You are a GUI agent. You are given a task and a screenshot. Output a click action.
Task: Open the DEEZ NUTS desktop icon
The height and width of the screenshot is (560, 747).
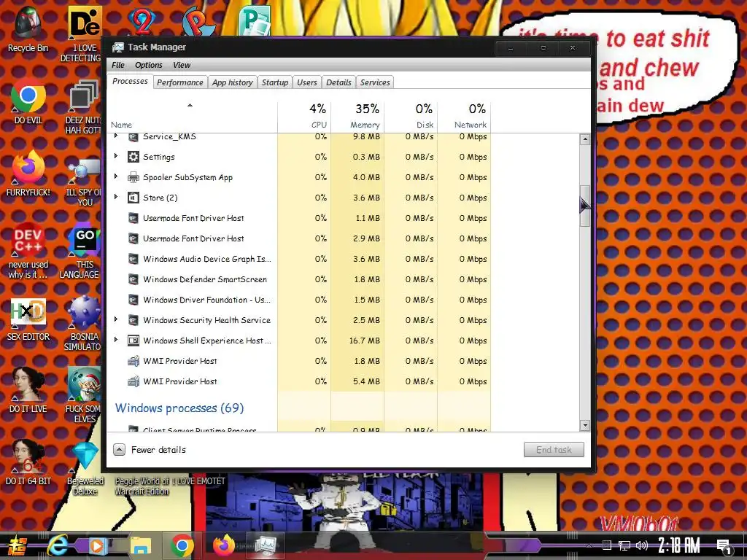pyautogui.click(x=84, y=107)
